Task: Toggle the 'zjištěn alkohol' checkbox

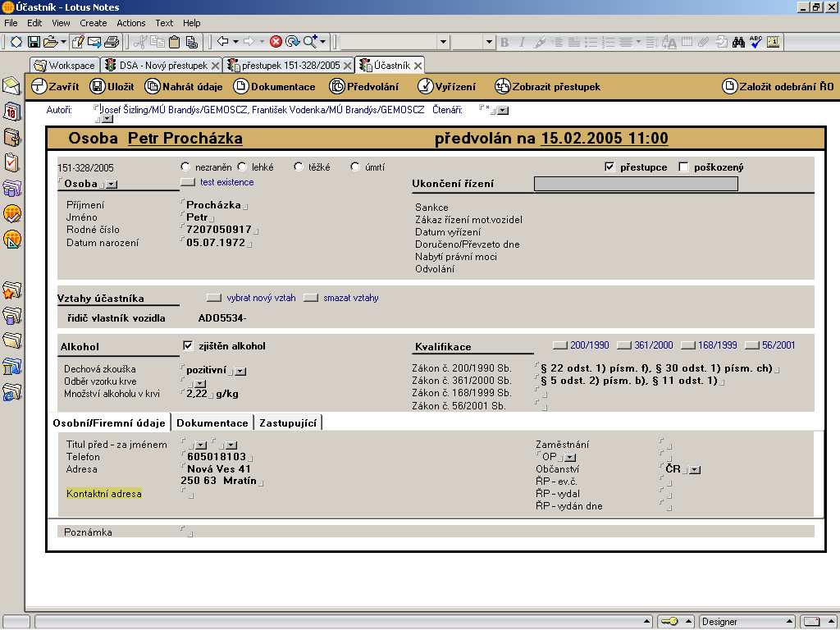Action: click(x=188, y=345)
